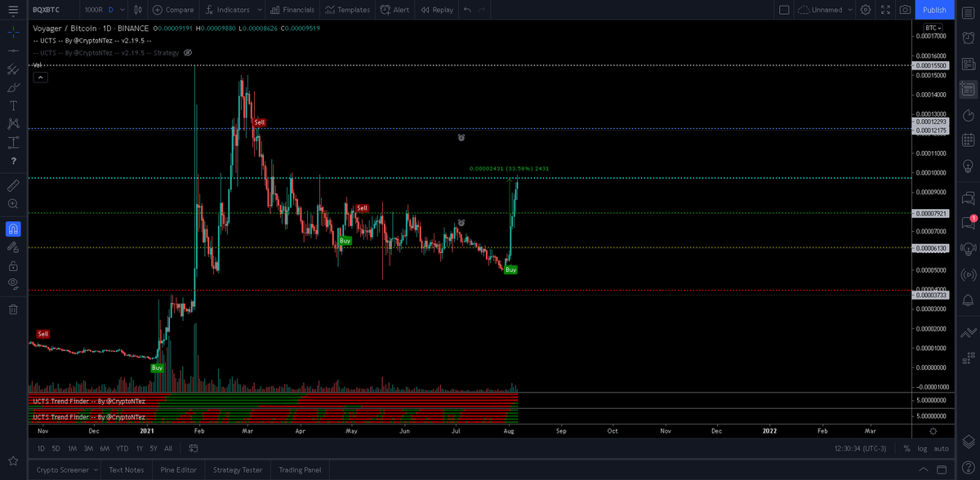Open indicator Templates
This screenshot has height=480, width=980.
click(x=347, y=10)
